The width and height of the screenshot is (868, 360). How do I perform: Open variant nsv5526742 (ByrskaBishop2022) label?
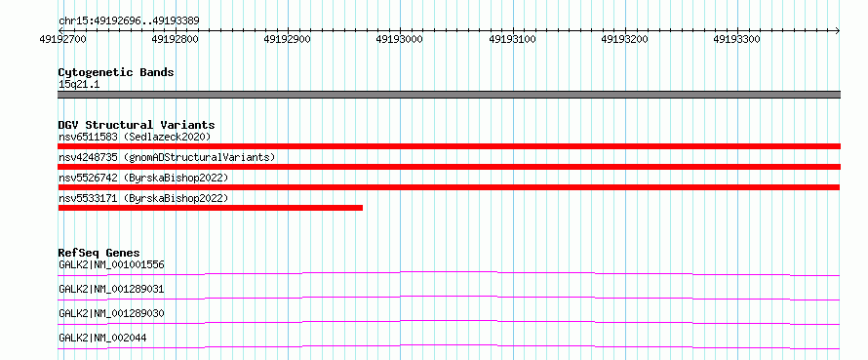coord(142,178)
